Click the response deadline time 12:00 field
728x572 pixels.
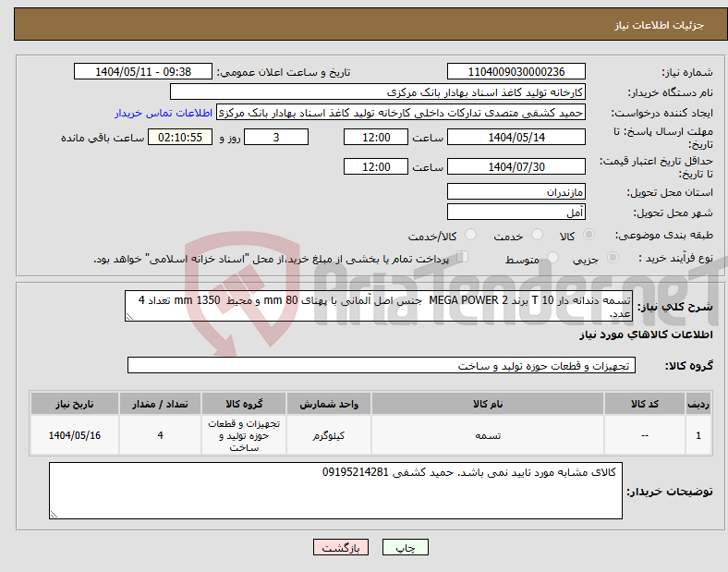[376, 137]
